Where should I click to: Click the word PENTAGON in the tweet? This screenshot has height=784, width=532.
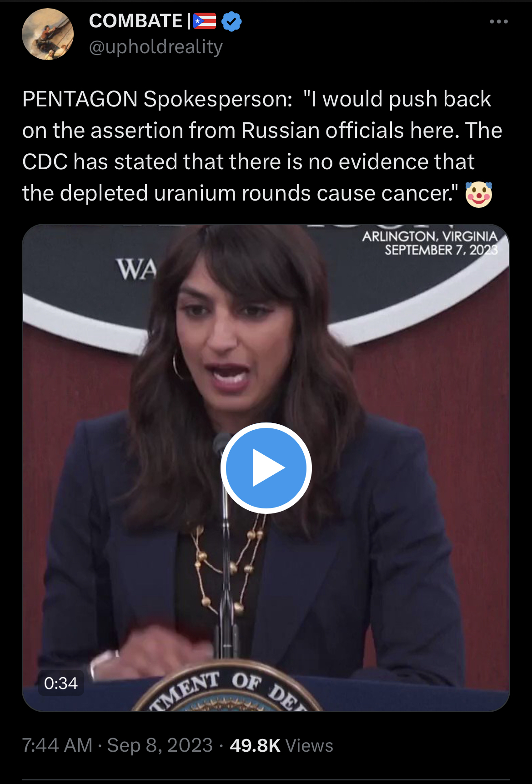[80, 99]
